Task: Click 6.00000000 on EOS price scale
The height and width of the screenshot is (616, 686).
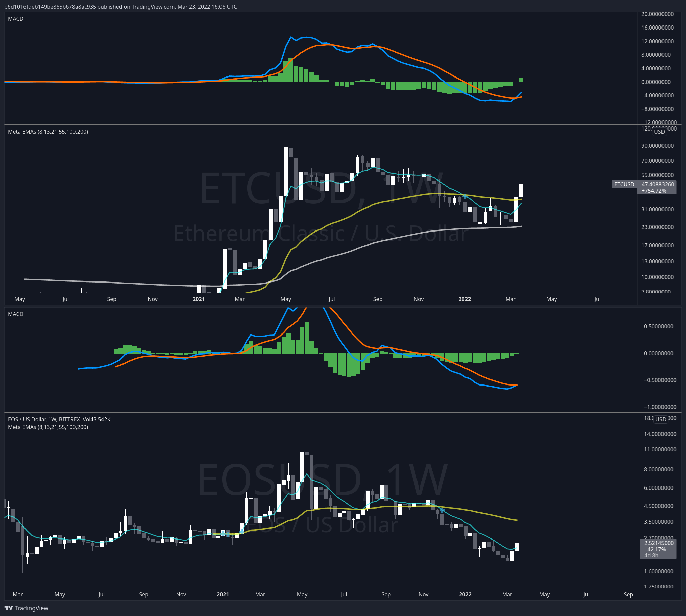Action: click(x=658, y=488)
